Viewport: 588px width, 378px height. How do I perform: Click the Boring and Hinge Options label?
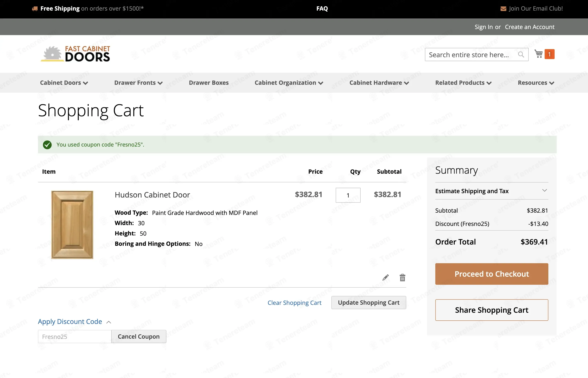[x=152, y=244]
